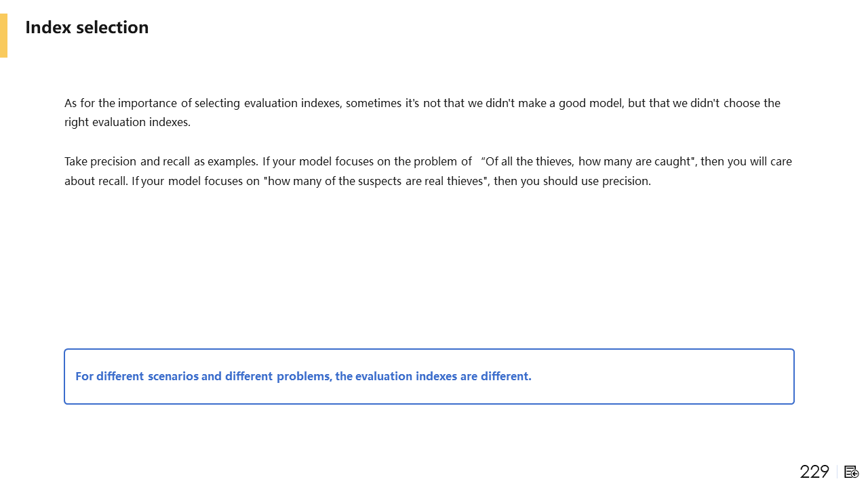Click the back-to-contents icon beside page number

pos(852,472)
